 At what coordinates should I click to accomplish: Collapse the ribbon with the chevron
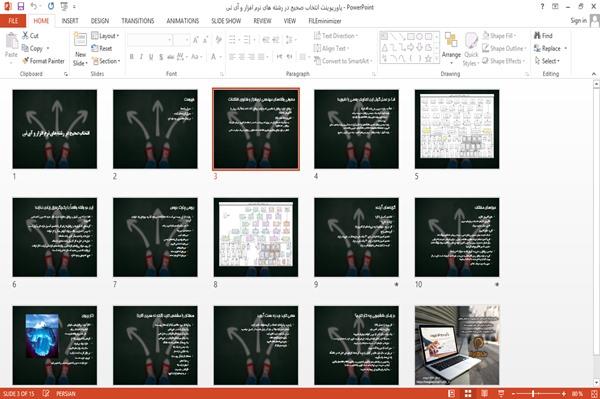click(x=593, y=74)
